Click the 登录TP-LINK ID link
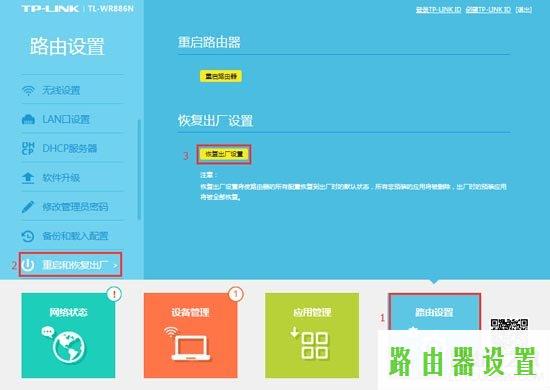The width and height of the screenshot is (550, 390). click(438, 10)
